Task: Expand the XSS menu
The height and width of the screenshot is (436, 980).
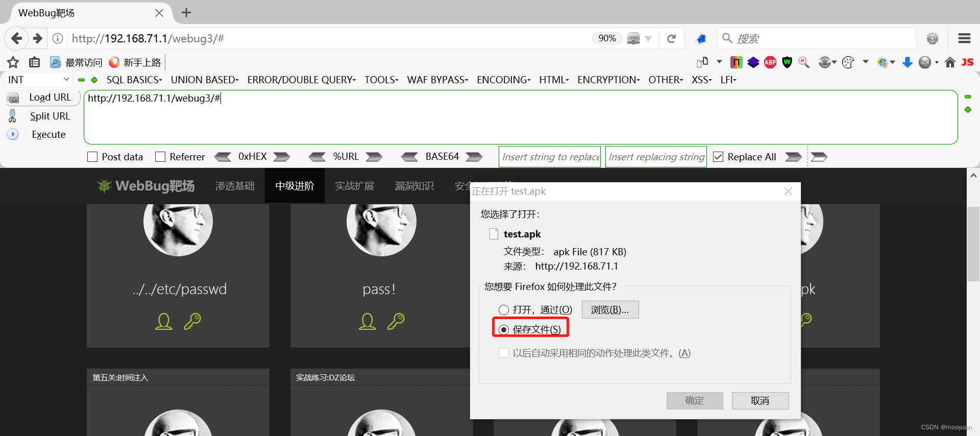Action: pos(702,80)
